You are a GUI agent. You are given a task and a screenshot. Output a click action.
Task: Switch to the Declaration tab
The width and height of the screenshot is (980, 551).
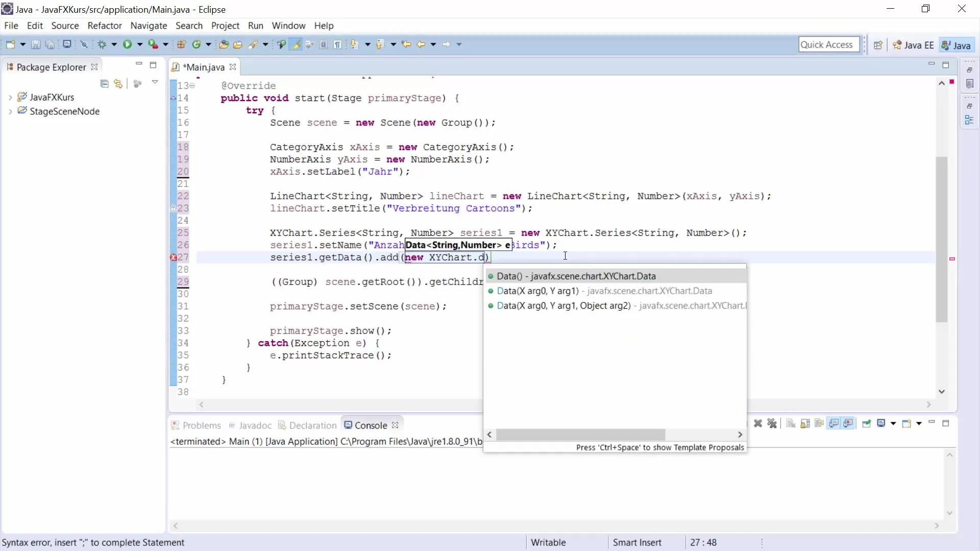click(307, 425)
